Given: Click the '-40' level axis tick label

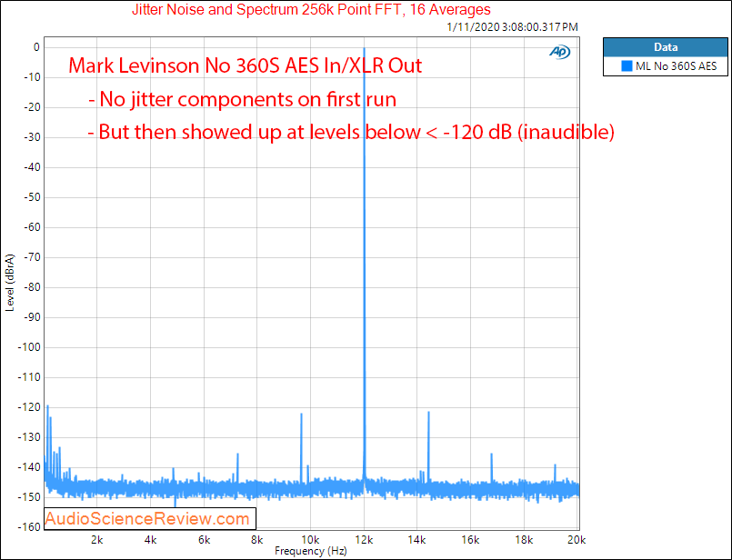Looking at the screenshot, I should tap(32, 167).
